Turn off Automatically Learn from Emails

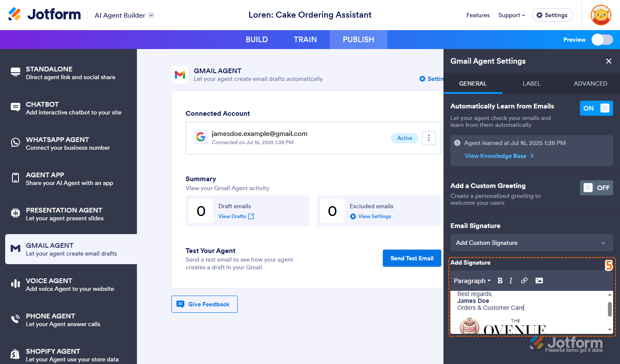tap(596, 108)
